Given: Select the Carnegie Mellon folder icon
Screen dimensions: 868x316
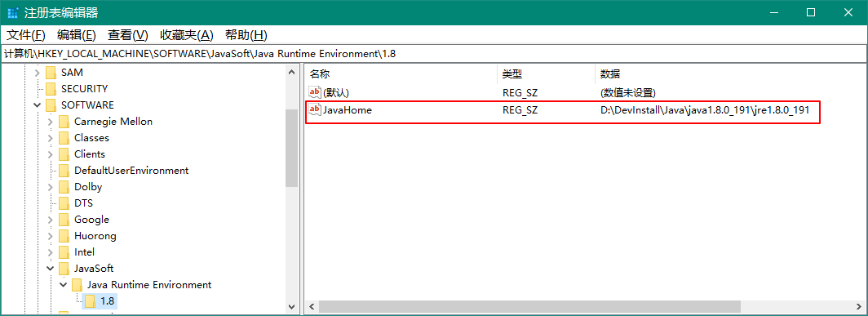Looking at the screenshot, I should pos(64,122).
